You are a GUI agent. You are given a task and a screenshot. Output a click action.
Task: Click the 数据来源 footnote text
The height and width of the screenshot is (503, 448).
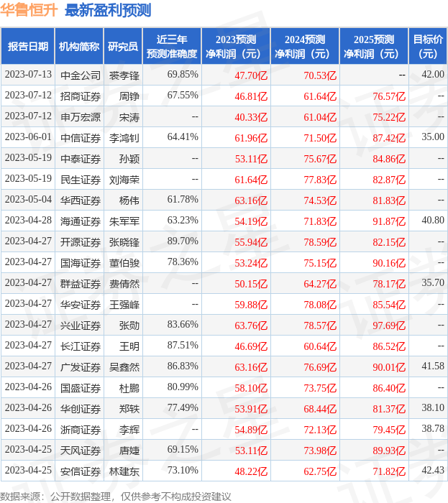pyautogui.click(x=116, y=497)
